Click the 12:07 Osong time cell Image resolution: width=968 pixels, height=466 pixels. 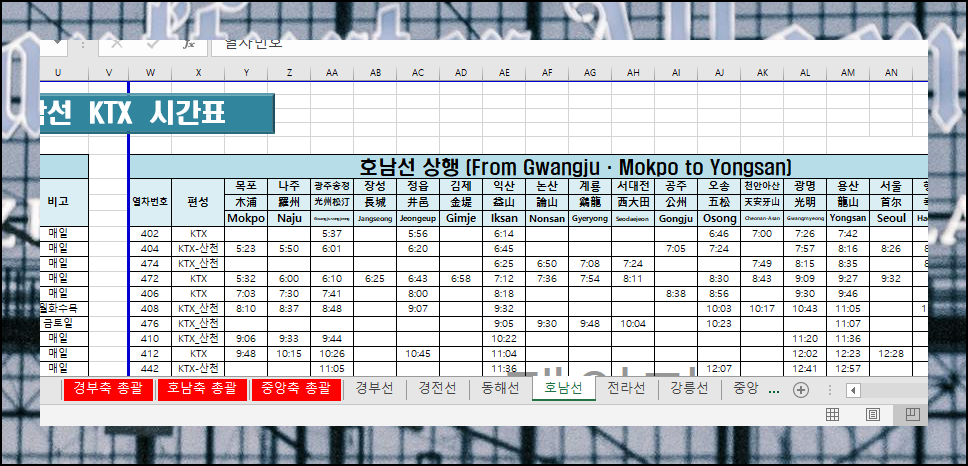pos(719,368)
